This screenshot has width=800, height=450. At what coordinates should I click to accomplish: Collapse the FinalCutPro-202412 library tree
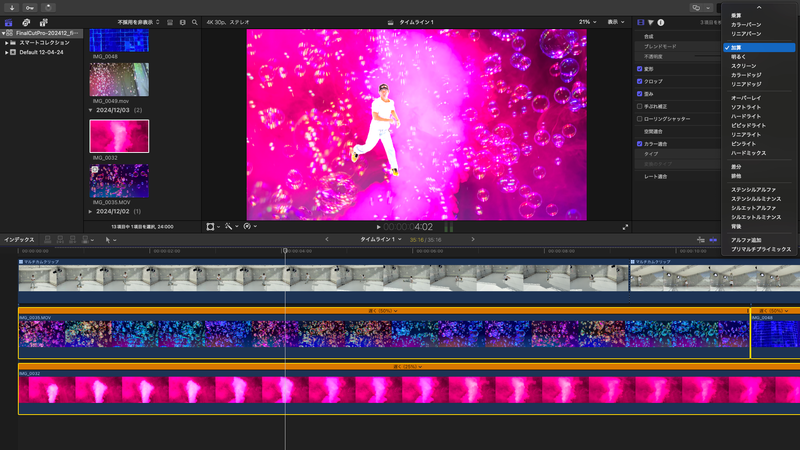tap(4, 33)
